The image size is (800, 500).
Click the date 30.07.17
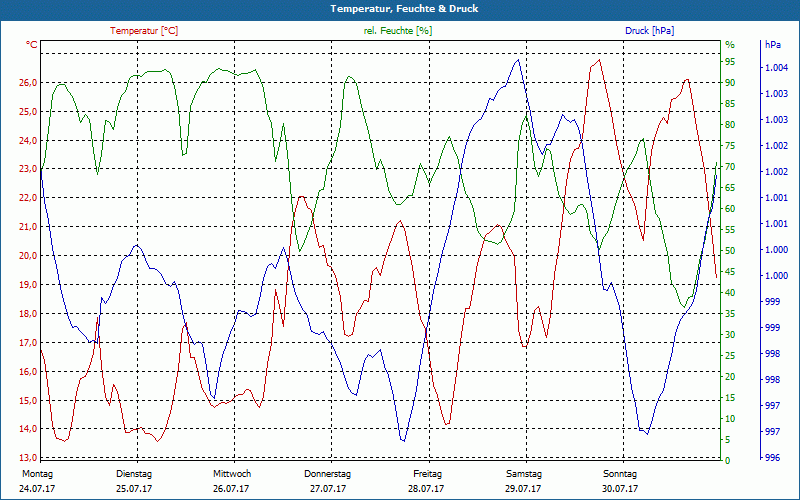(620, 489)
